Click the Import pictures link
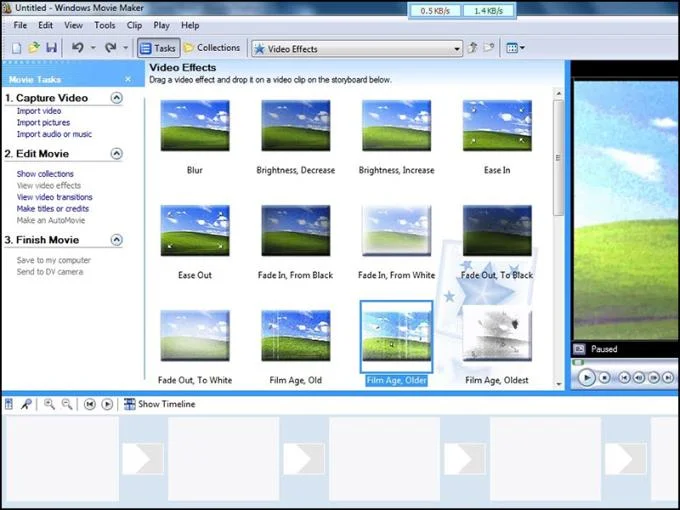 coord(43,123)
